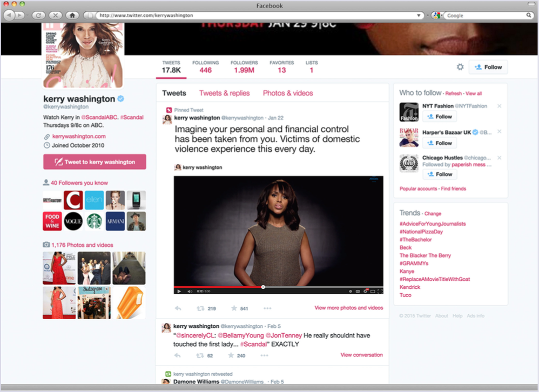The height and width of the screenshot is (392, 539).
Task: Switch to Photos & videos tab
Action: (288, 93)
